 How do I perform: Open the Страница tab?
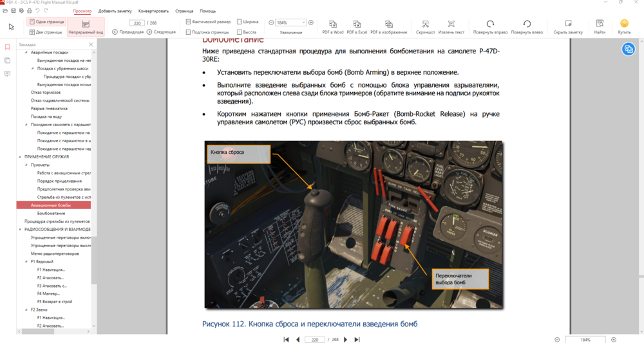click(x=184, y=11)
